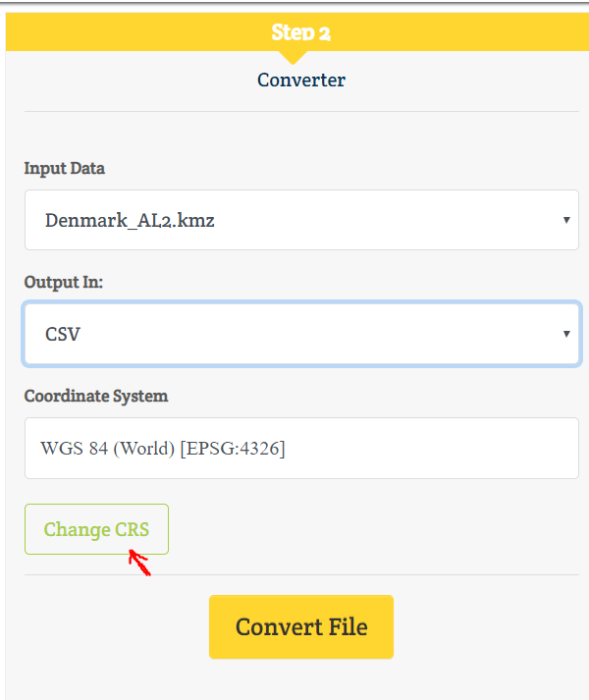Select the Step 2 header banner
The width and height of the screenshot is (589, 700).
297,31
